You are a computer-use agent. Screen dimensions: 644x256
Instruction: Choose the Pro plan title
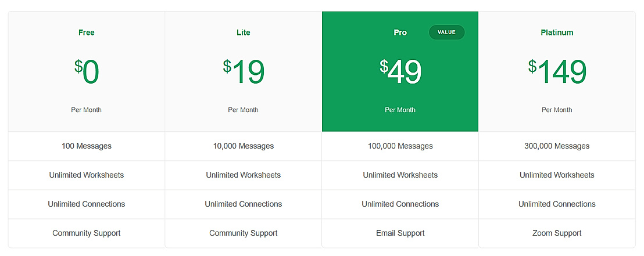(x=400, y=33)
